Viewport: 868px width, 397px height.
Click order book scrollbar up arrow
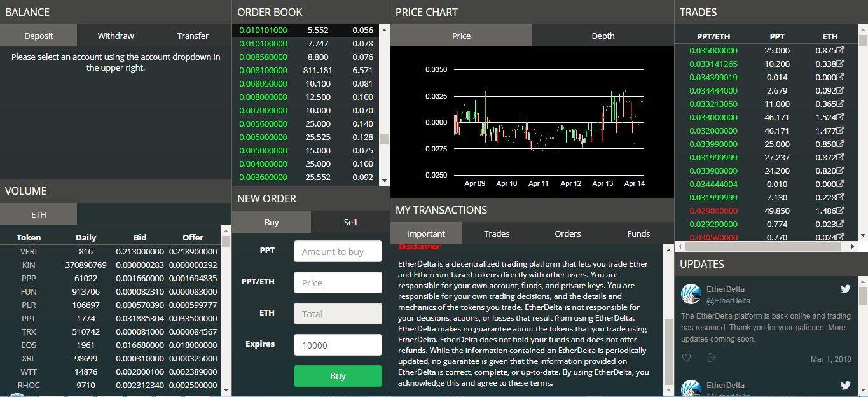point(384,29)
